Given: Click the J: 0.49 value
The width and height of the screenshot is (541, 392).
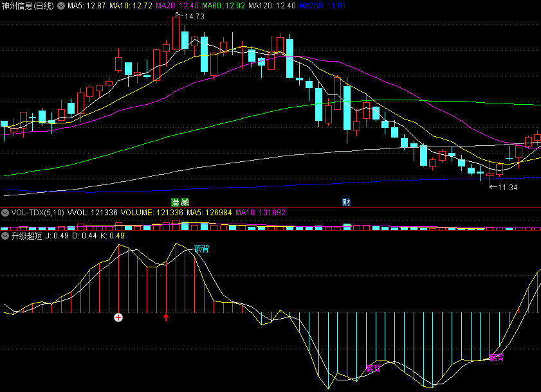Looking at the screenshot, I should coord(57,236).
